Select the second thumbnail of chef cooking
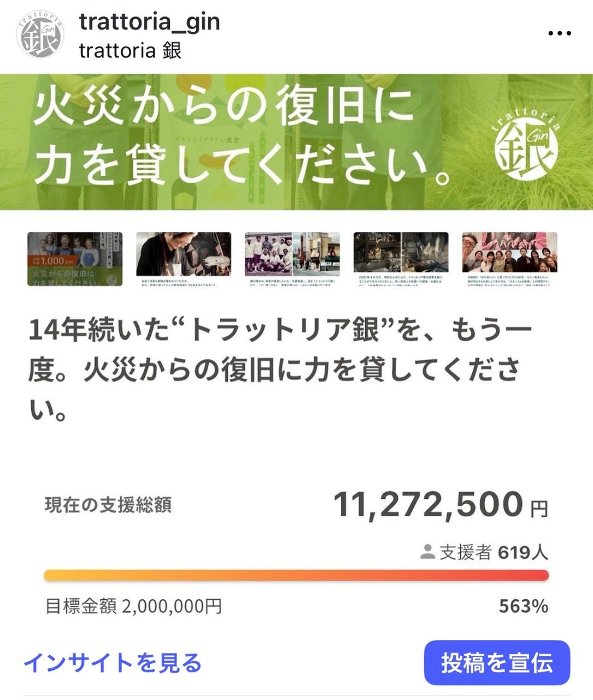The image size is (593, 700). click(x=184, y=259)
